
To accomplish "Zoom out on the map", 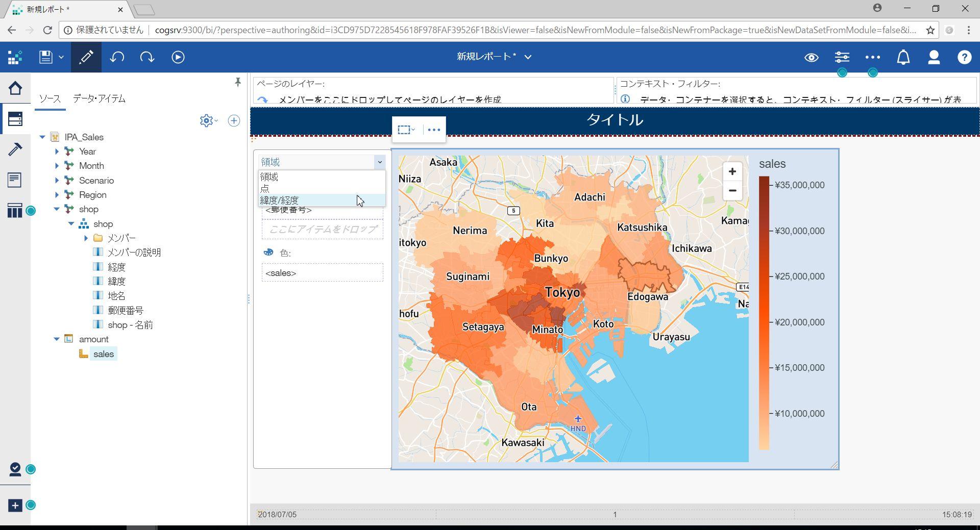I will click(732, 191).
